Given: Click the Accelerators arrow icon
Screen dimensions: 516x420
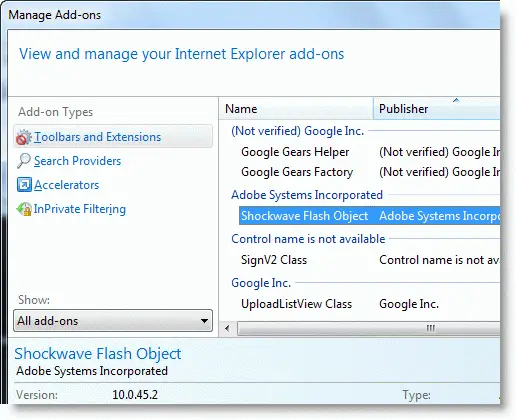Looking at the screenshot, I should pyautogui.click(x=24, y=185).
